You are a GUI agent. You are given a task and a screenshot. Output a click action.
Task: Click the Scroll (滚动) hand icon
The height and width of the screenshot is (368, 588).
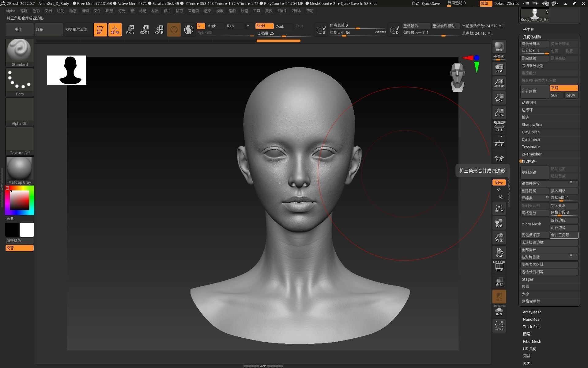click(x=499, y=68)
